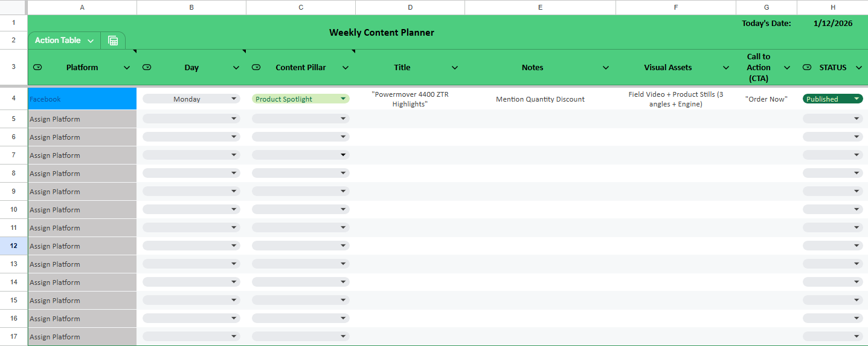Select Assign Platform cell in row 5
Screen dimensions: 868x346
(x=82, y=119)
